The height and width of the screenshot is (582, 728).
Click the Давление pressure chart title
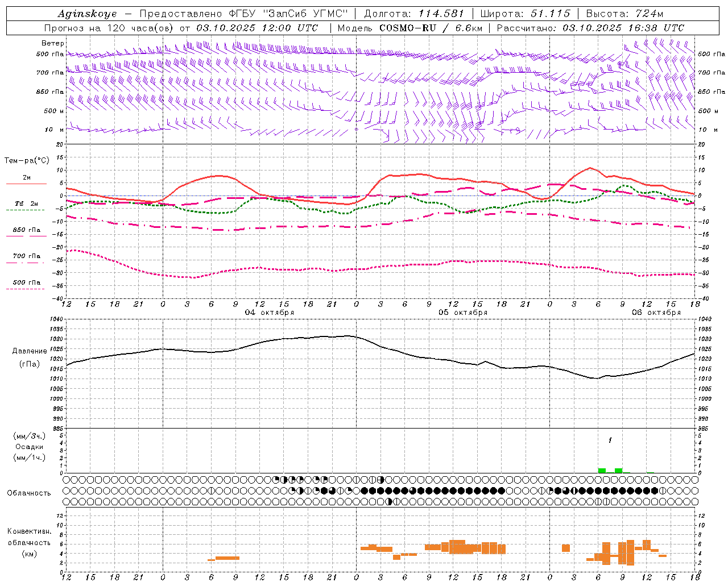point(30,351)
